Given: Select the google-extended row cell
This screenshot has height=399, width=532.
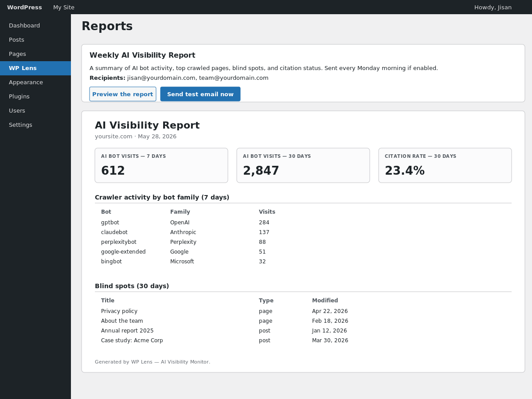Looking at the screenshot, I should pyautogui.click(x=123, y=252).
